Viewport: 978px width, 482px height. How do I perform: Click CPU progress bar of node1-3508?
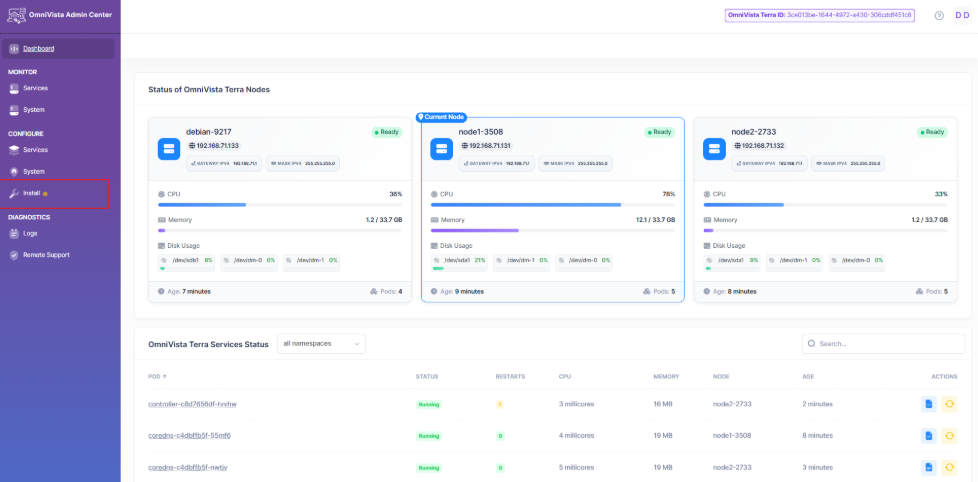[x=553, y=205]
